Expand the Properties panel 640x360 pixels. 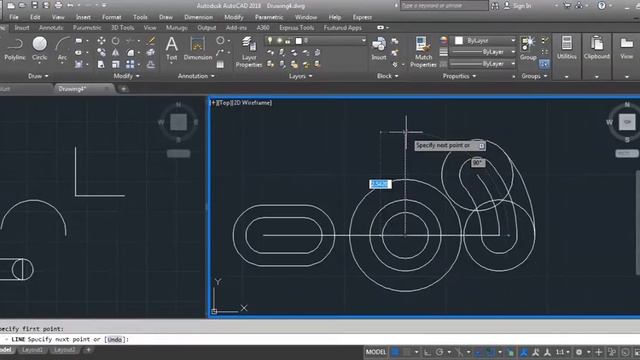pos(459,76)
